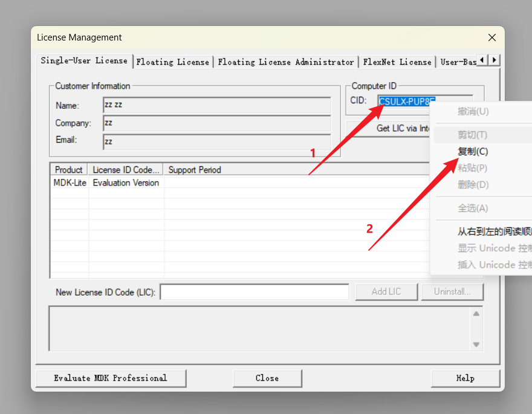Click the Name field containing zz zz

(x=217, y=105)
